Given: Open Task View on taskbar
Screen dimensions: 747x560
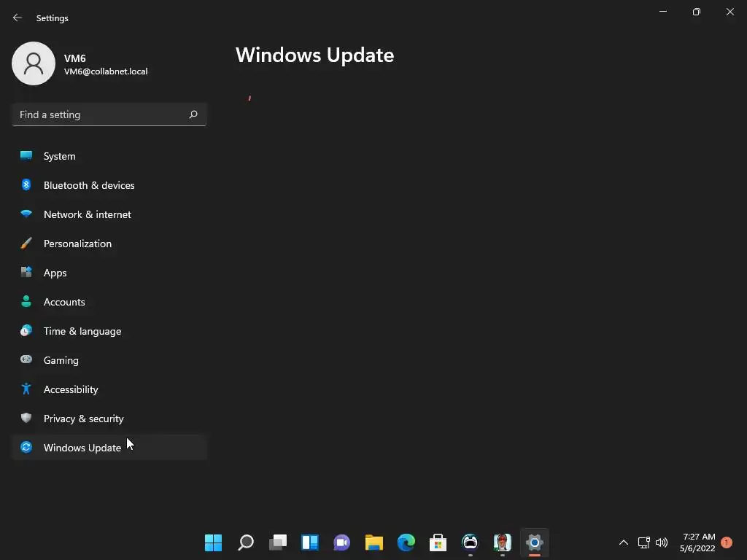Looking at the screenshot, I should coord(278,542).
